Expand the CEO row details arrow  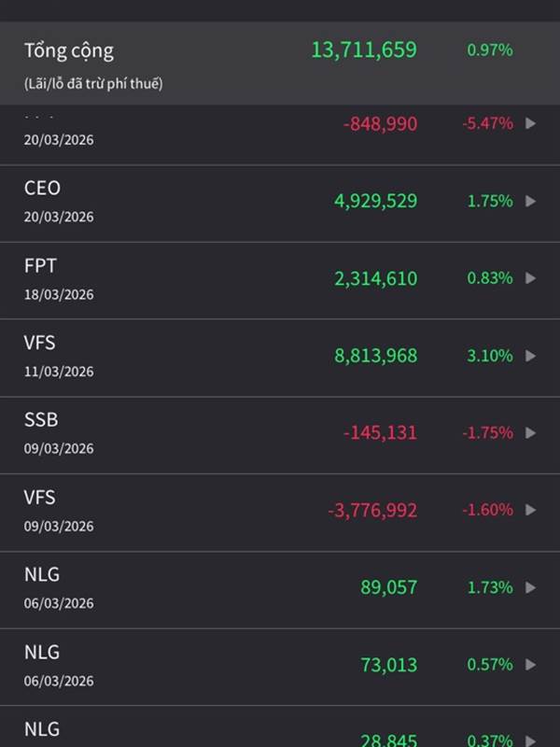point(531,201)
